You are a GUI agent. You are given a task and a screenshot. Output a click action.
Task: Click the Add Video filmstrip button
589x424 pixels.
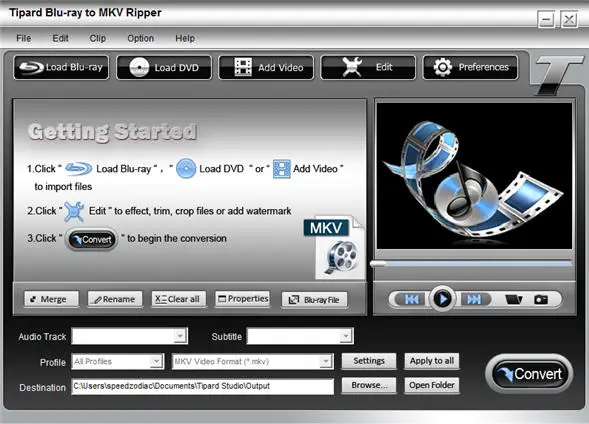[x=266, y=68]
